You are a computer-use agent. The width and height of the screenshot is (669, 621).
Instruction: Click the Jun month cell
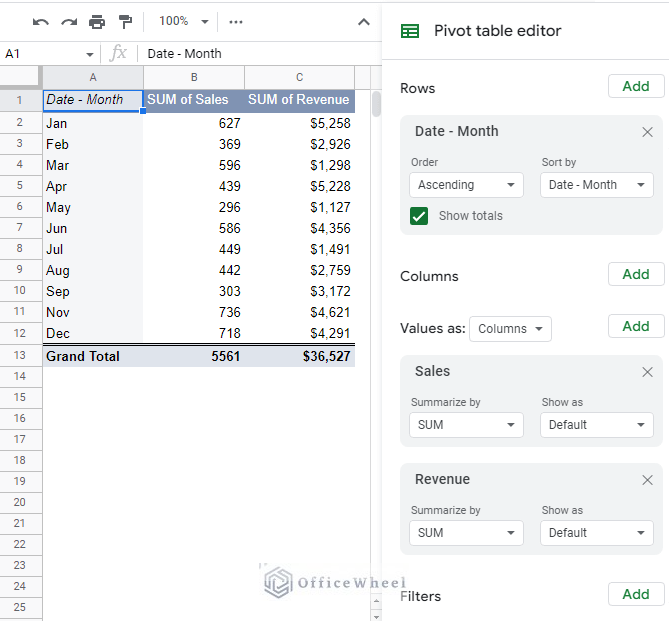tap(93, 228)
